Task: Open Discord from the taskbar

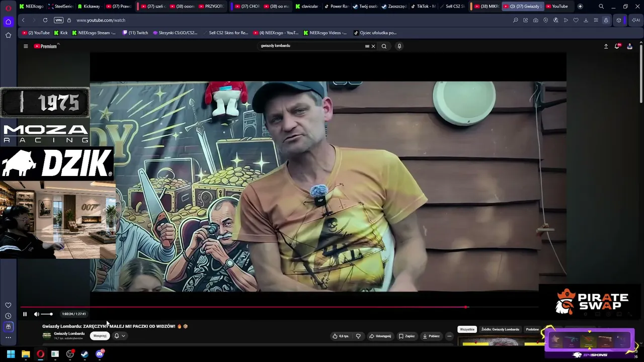Action: (100, 354)
